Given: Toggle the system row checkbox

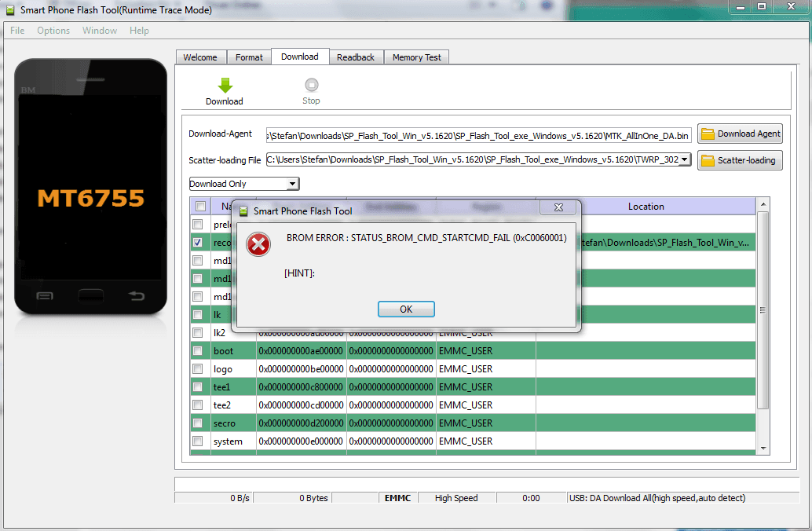Looking at the screenshot, I should click(197, 441).
